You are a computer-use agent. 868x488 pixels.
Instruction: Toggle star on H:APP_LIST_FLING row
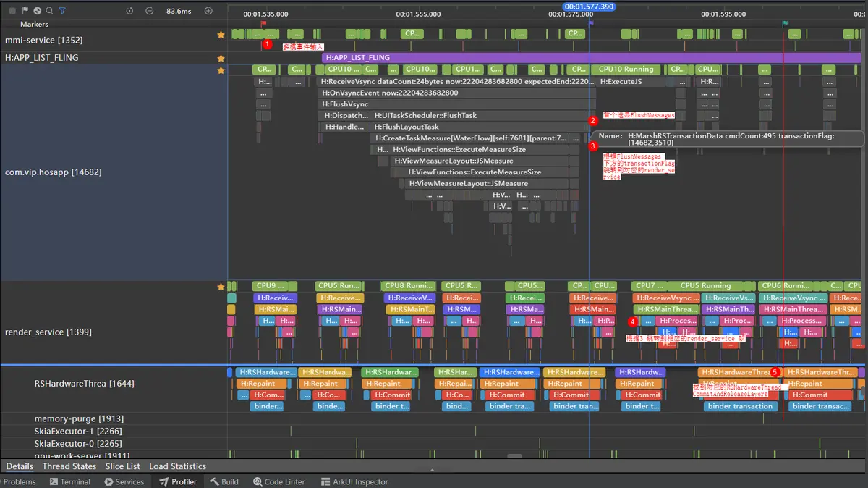pos(221,58)
